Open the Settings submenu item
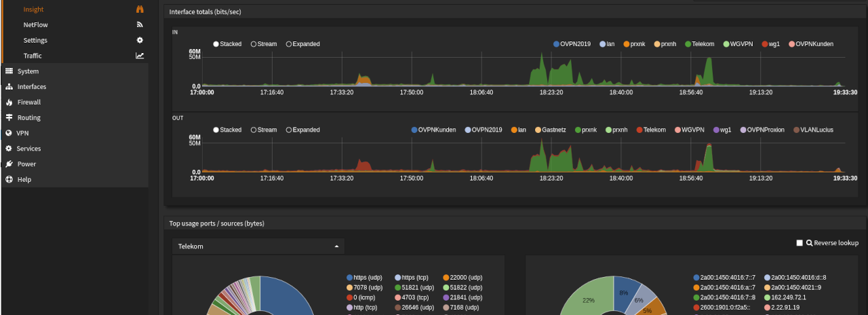Image resolution: width=868 pixels, height=315 pixels. (x=75, y=40)
